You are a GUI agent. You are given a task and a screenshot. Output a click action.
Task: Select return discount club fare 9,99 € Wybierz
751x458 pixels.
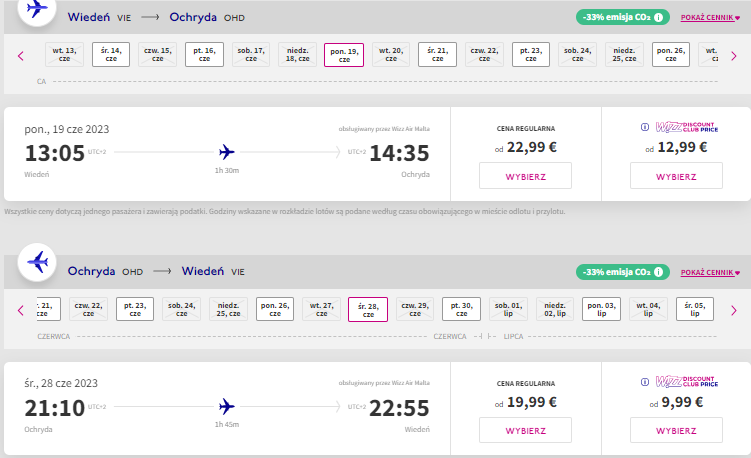[x=676, y=430]
